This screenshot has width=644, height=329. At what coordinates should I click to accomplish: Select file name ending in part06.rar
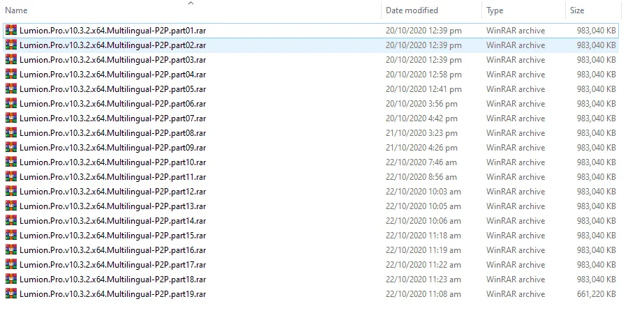pos(112,104)
